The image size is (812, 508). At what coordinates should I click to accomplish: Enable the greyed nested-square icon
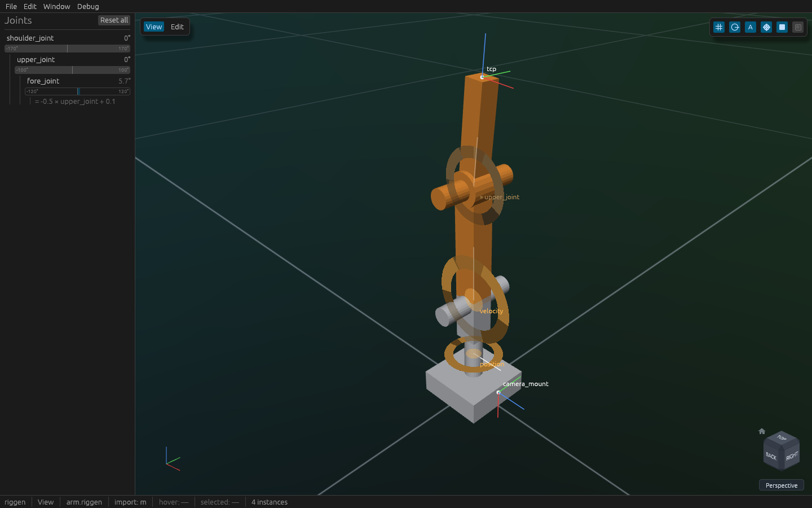pyautogui.click(x=798, y=27)
